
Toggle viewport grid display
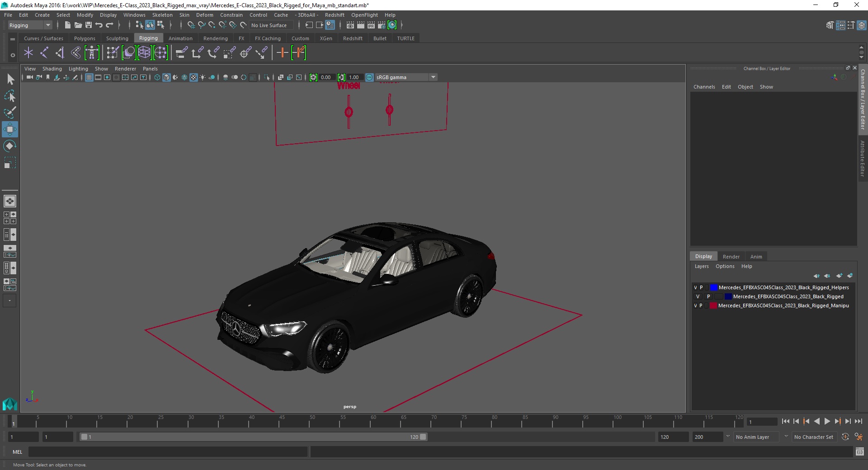point(89,77)
